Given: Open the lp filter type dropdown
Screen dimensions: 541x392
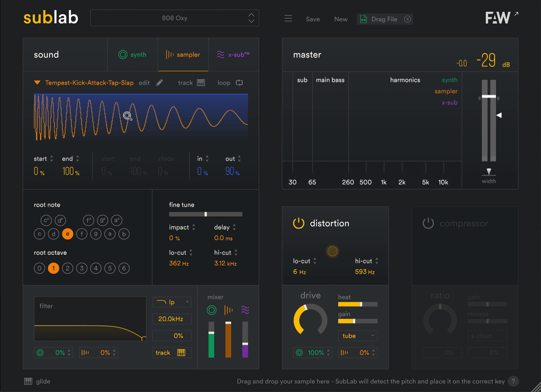Looking at the screenshot, I should 172,302.
